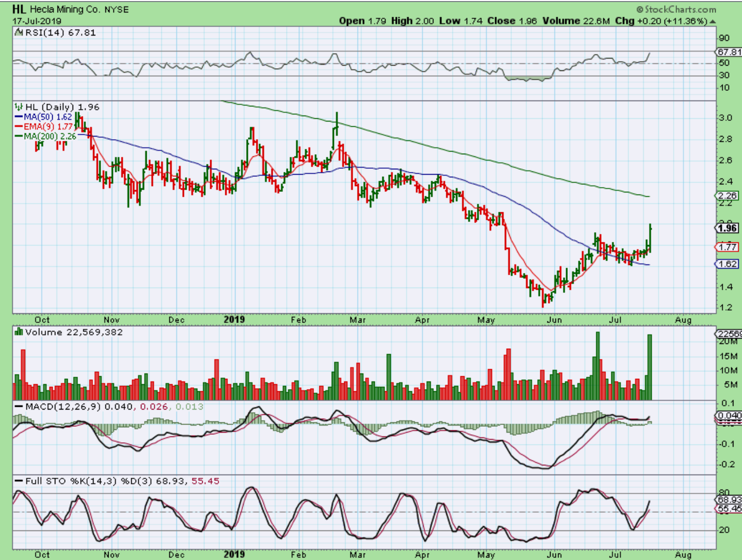Click the 67.81 RSI value tag
Viewport: 742px width, 560px height.
coord(729,52)
